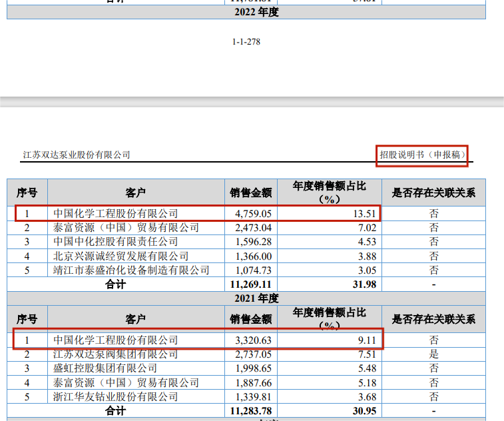Click "合计" in the 11,283.78 row

[x=116, y=411]
